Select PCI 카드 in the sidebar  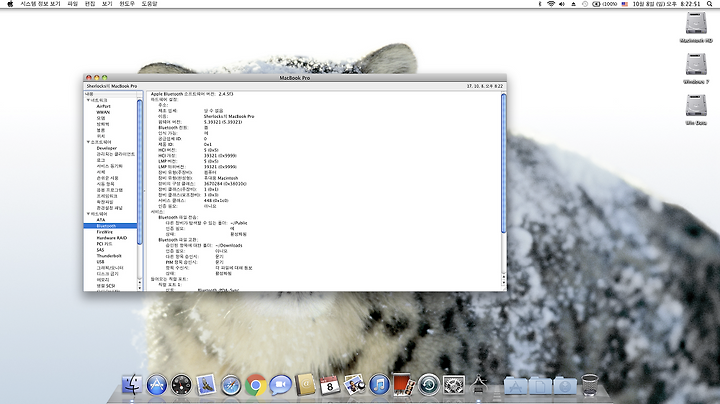(104, 244)
